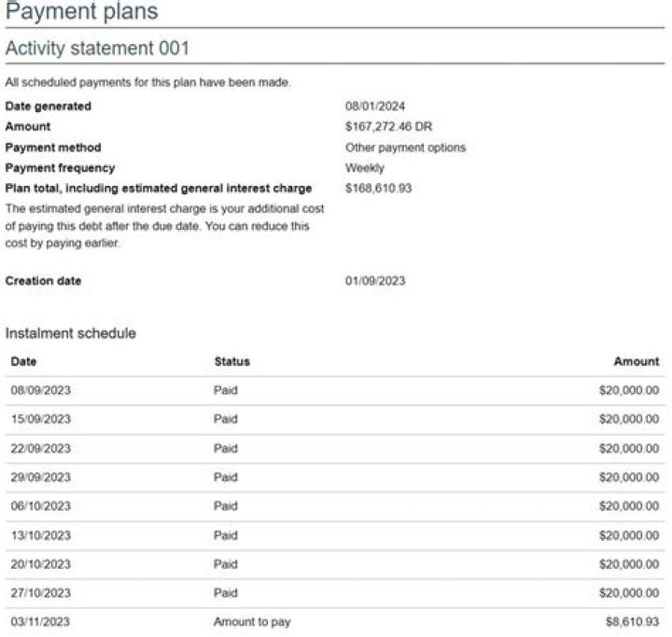
Task: Click the 15/09/2023 instalment row date
Action: tap(40, 419)
